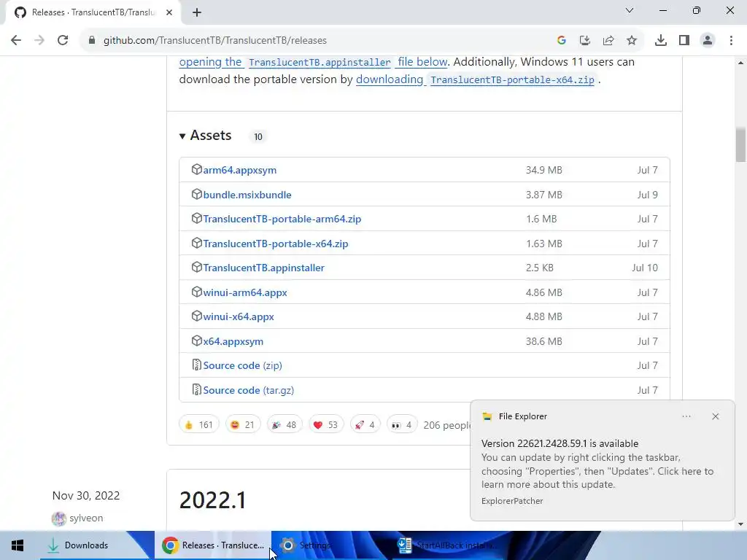This screenshot has height=560, width=747.
Task: Open a new browser tab
Action: tap(197, 12)
